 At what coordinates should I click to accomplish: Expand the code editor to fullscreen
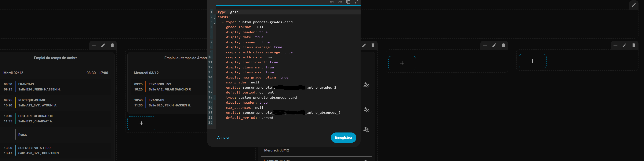[x=356, y=2]
